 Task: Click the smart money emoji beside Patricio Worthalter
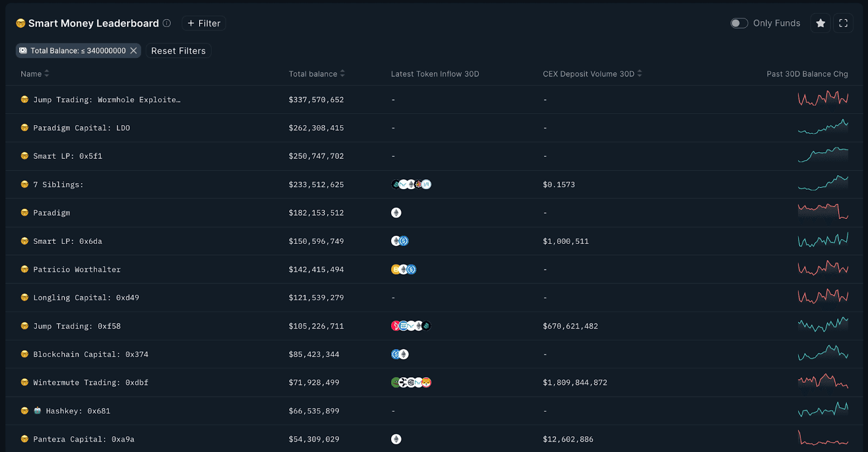[x=24, y=269]
